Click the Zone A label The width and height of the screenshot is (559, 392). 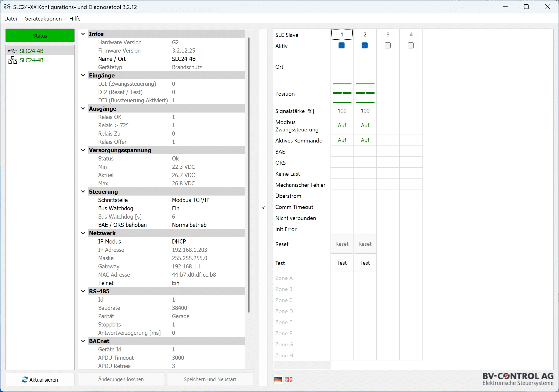(x=284, y=278)
